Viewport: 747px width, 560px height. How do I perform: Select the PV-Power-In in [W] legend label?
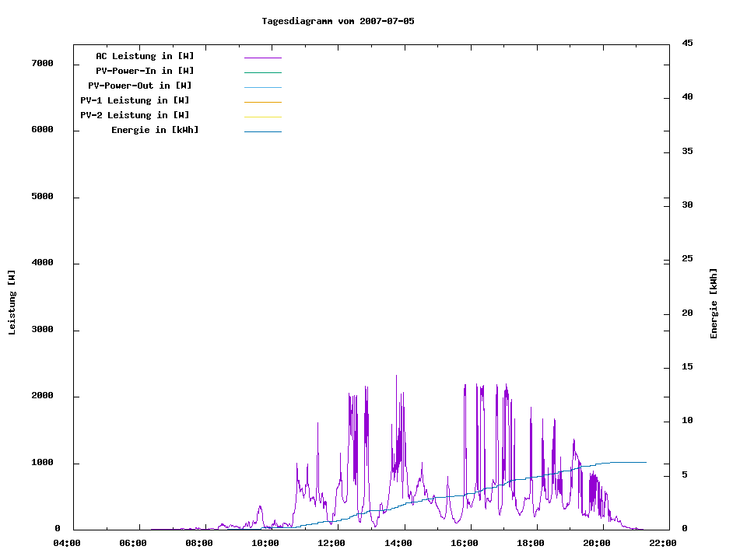pyautogui.click(x=145, y=71)
